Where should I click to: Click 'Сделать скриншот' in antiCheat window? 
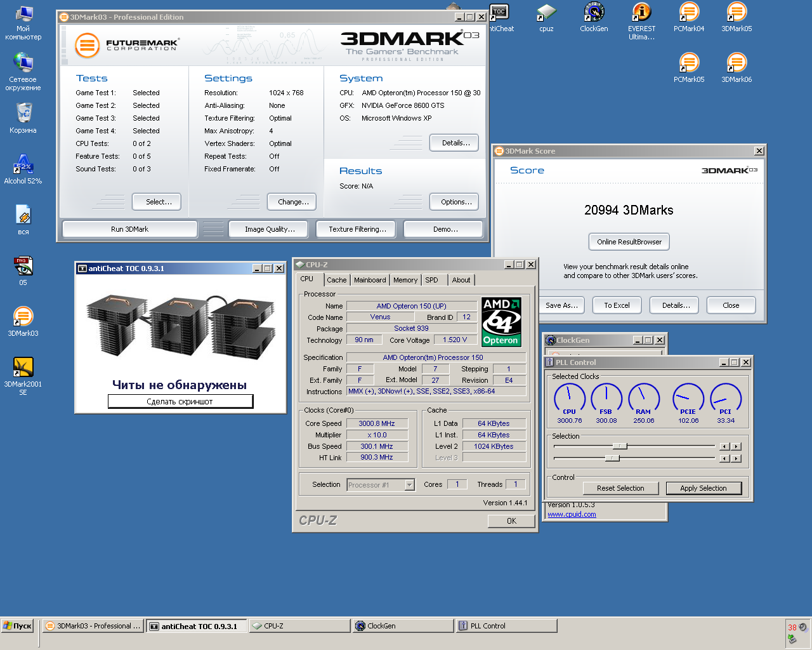click(x=180, y=401)
